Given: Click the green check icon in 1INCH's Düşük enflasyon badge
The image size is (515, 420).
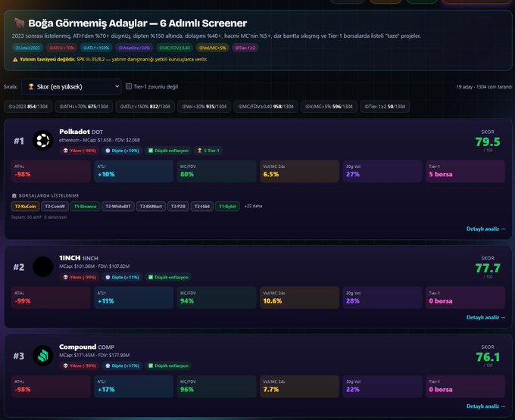Looking at the screenshot, I should point(151,277).
